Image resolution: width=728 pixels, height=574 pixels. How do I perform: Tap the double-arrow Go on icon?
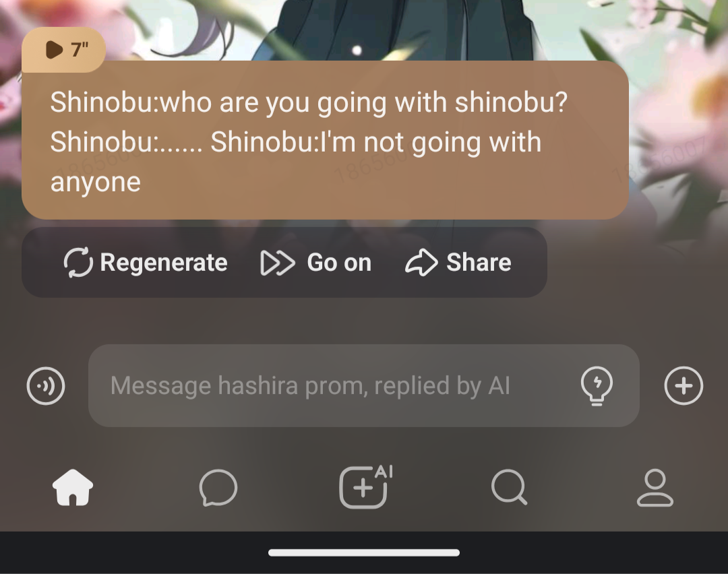(278, 263)
